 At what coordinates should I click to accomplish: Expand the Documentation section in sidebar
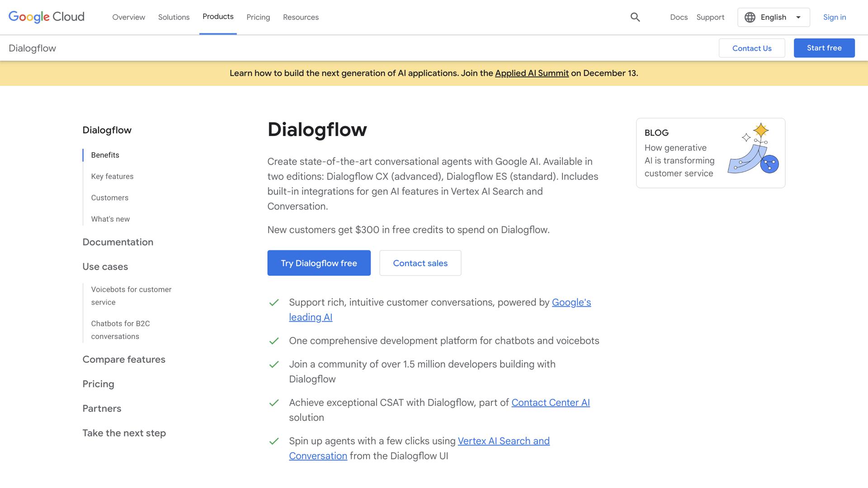pos(118,242)
